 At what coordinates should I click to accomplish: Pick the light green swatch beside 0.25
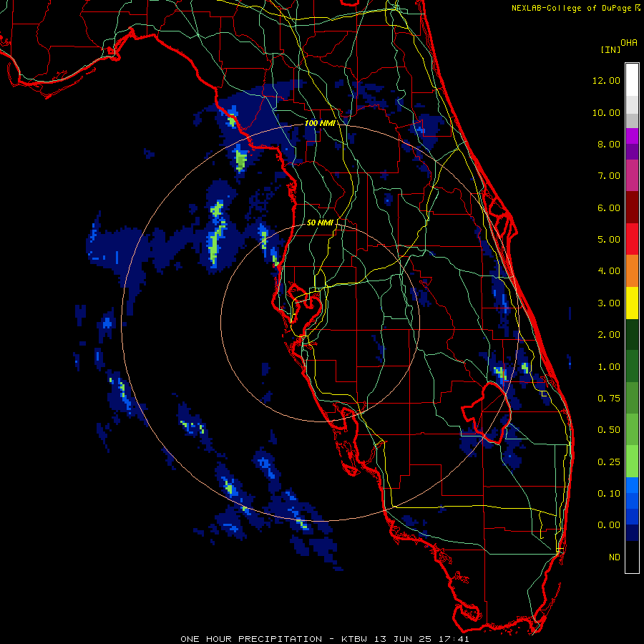[x=632, y=462]
